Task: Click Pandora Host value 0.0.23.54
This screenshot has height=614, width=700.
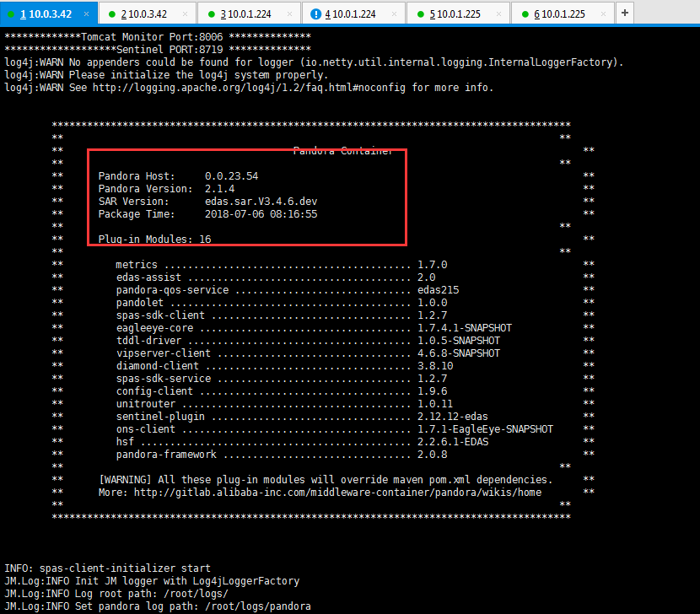Action: click(x=231, y=176)
